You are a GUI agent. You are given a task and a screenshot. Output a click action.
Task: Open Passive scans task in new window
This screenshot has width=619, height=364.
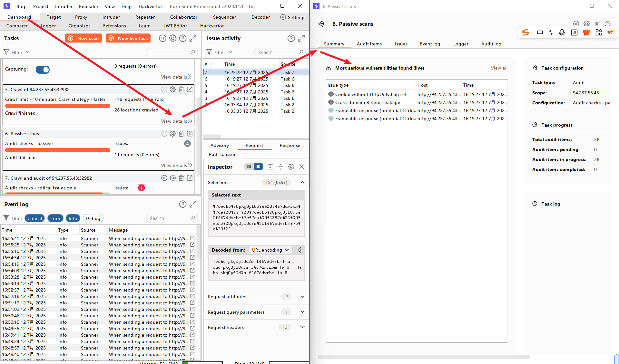pos(190,134)
